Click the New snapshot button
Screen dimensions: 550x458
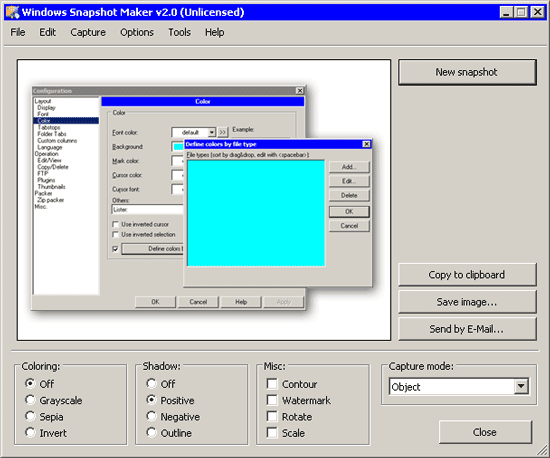tap(467, 72)
